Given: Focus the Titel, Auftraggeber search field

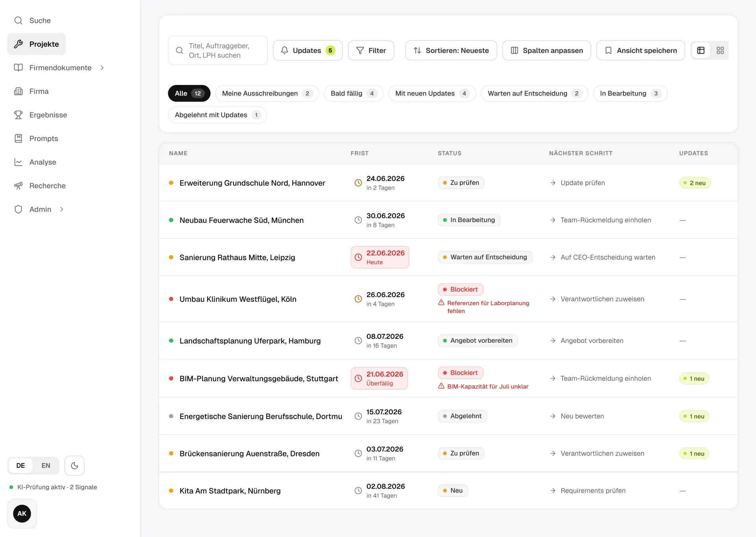Looking at the screenshot, I should [218, 50].
